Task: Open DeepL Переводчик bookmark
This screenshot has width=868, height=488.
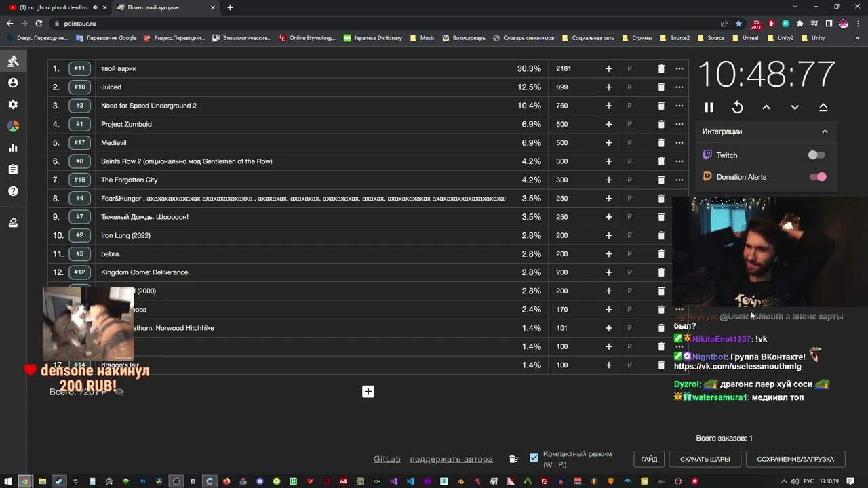Action: (x=37, y=38)
